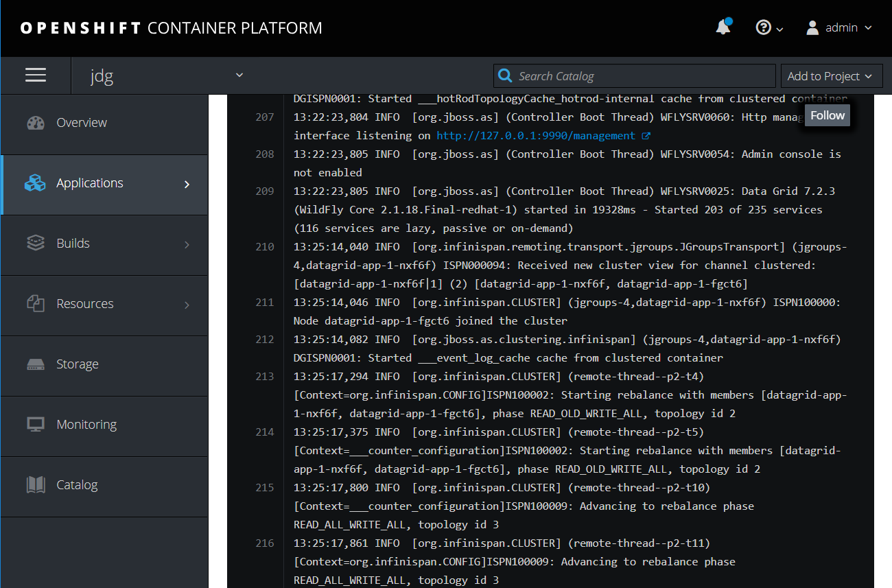Click the admin username label

842,27
